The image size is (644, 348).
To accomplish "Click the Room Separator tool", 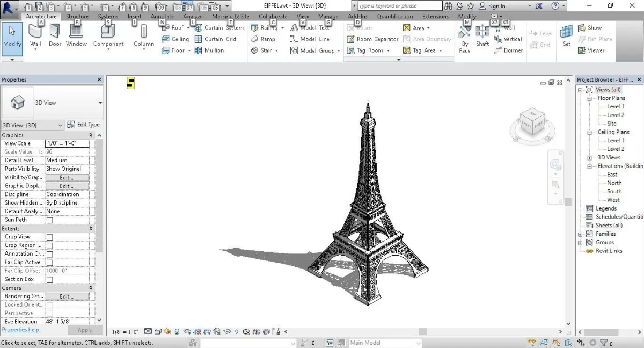I will click(x=372, y=39).
